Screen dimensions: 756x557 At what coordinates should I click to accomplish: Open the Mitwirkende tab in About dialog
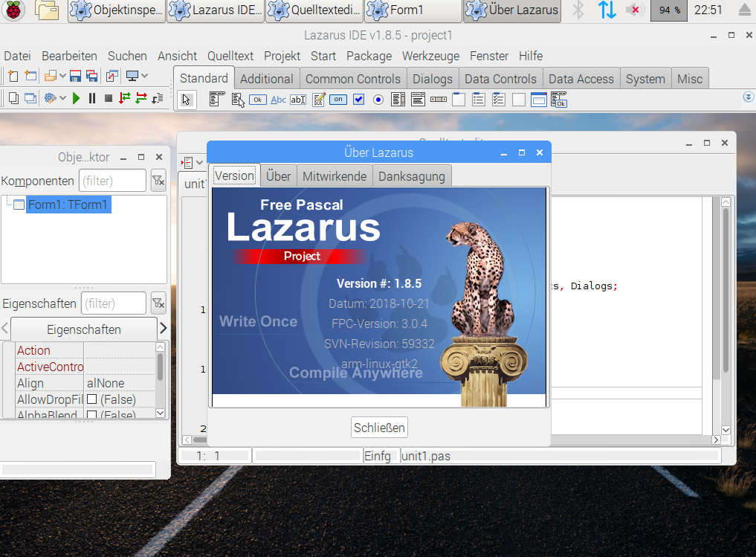[x=335, y=176]
